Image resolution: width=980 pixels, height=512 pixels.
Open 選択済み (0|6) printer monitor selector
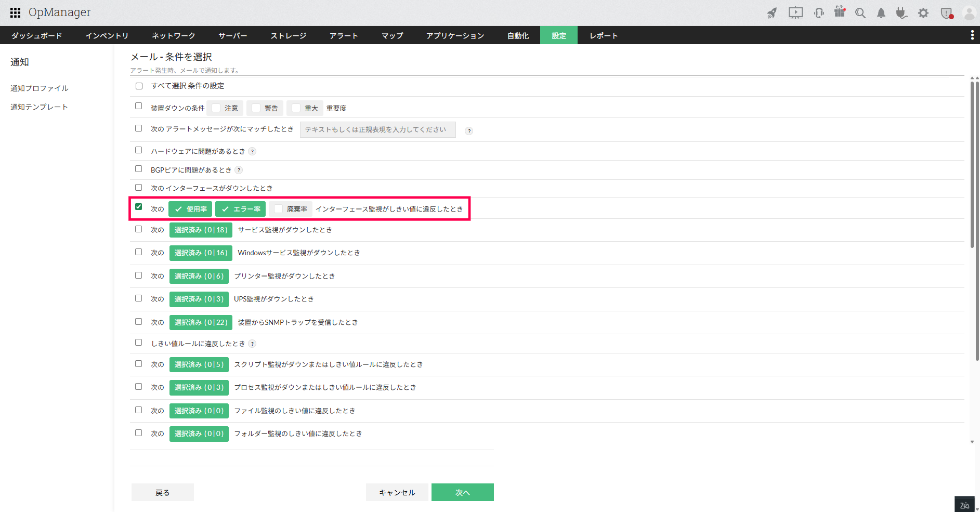(x=199, y=276)
